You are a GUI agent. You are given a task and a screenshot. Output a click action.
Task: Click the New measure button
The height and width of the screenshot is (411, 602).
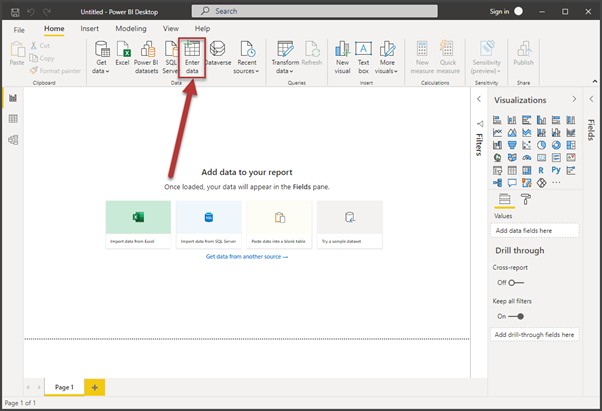422,58
